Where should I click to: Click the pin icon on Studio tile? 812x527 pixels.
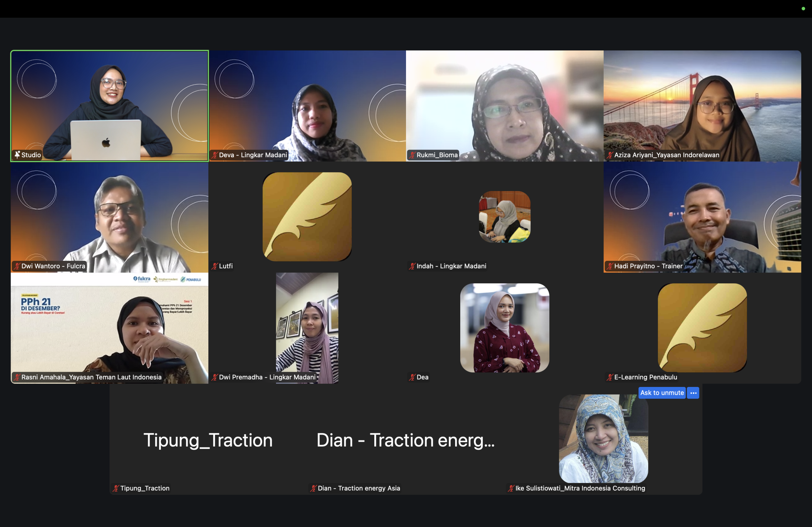pyautogui.click(x=17, y=155)
